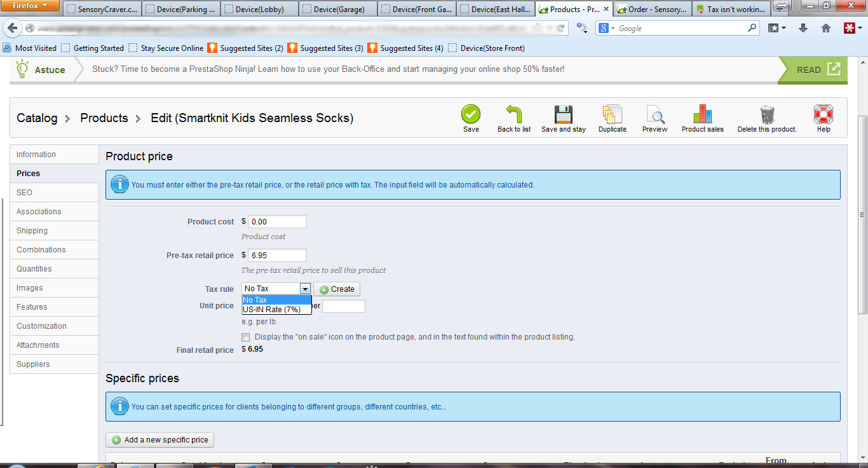The image size is (868, 468).
Task: Click Firefox tab group arrows icon
Action: point(782,6)
